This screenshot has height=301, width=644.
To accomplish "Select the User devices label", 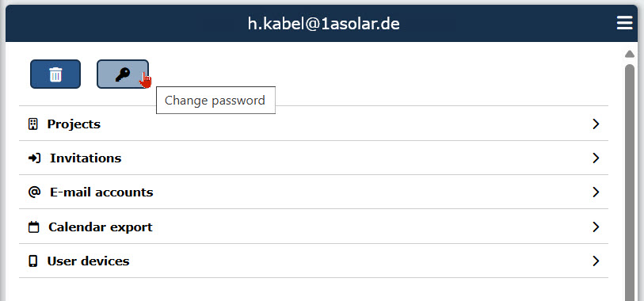I will [88, 261].
